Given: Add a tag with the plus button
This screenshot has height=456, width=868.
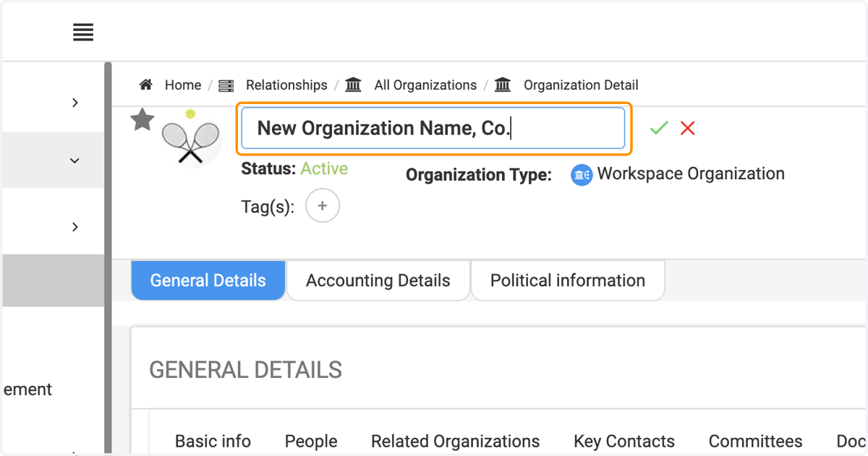Looking at the screenshot, I should click(323, 206).
